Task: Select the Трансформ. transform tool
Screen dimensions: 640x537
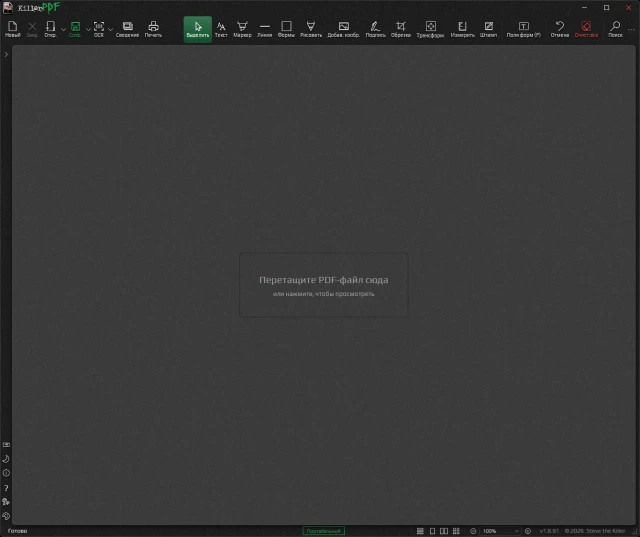Action: [x=431, y=29]
